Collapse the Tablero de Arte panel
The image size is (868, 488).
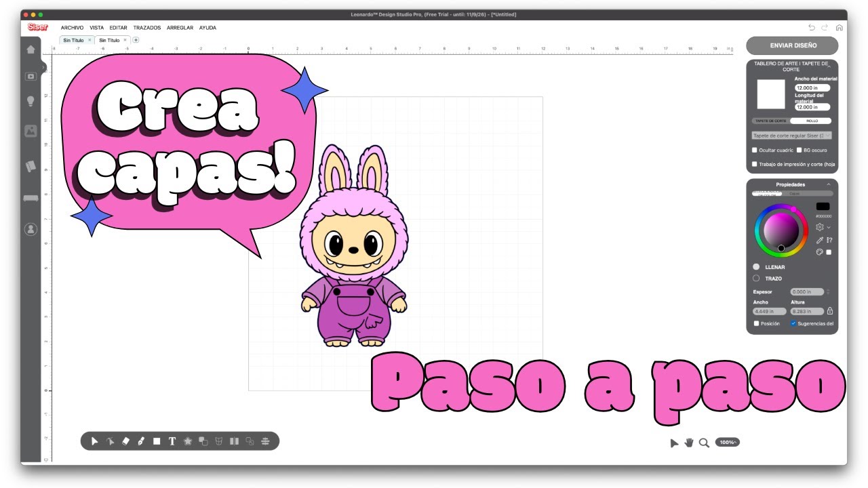[829, 66]
